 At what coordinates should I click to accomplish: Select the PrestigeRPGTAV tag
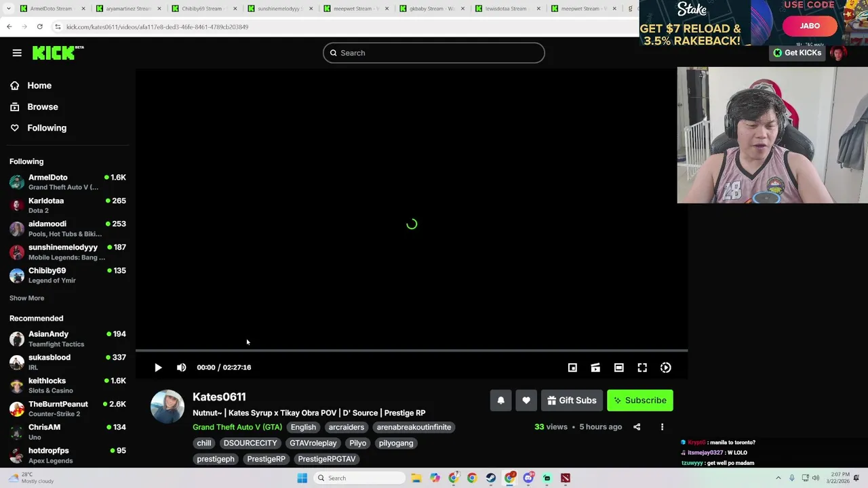tap(327, 459)
